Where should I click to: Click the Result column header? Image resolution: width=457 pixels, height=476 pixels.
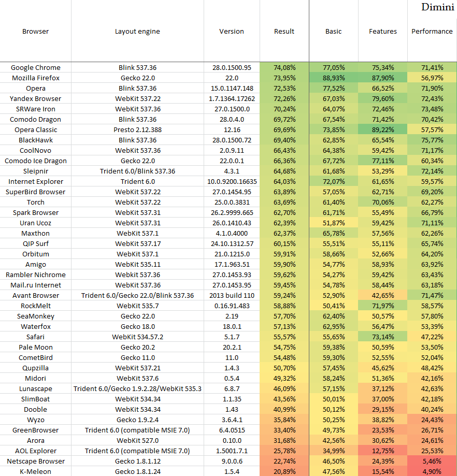(284, 31)
